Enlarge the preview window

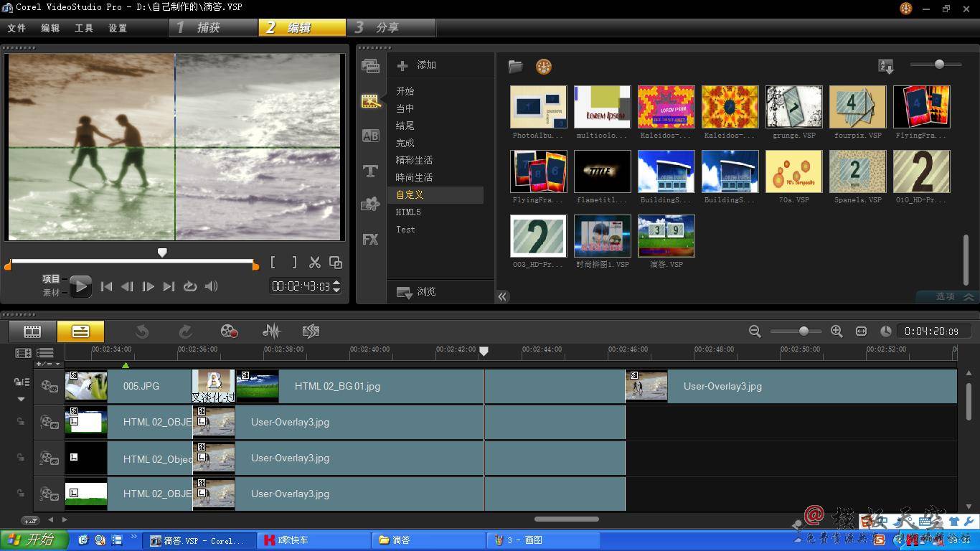335,263
